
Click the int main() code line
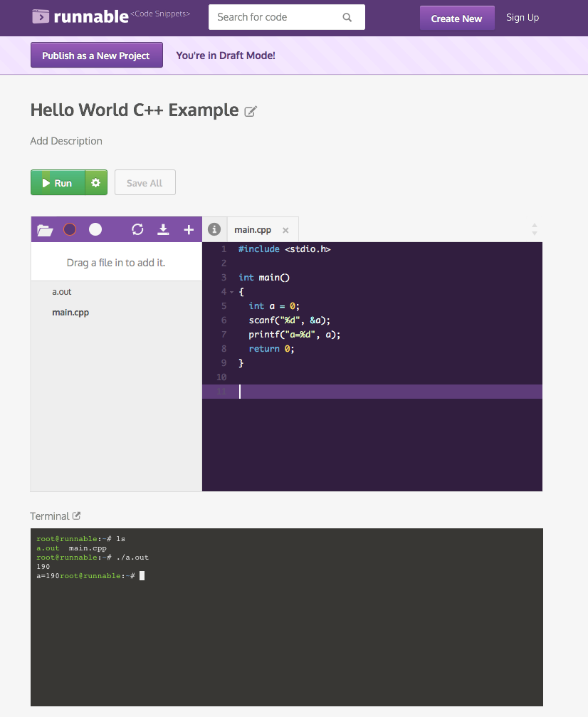[x=264, y=278]
